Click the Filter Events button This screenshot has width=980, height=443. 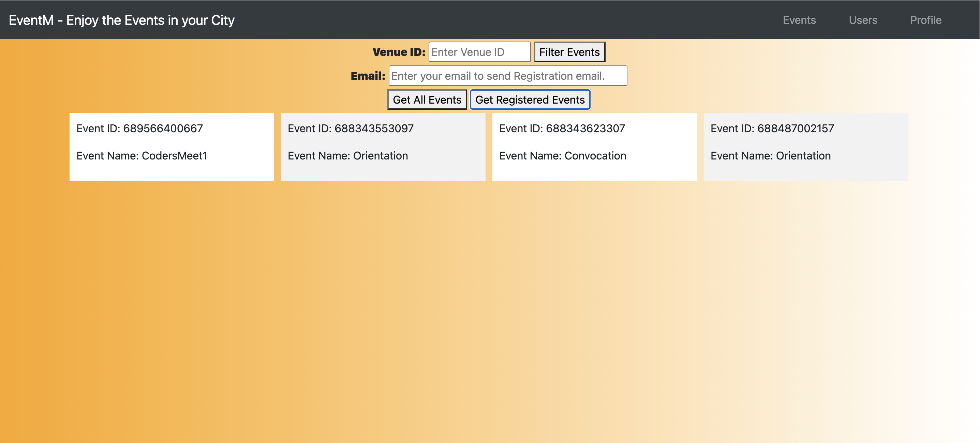pyautogui.click(x=569, y=52)
